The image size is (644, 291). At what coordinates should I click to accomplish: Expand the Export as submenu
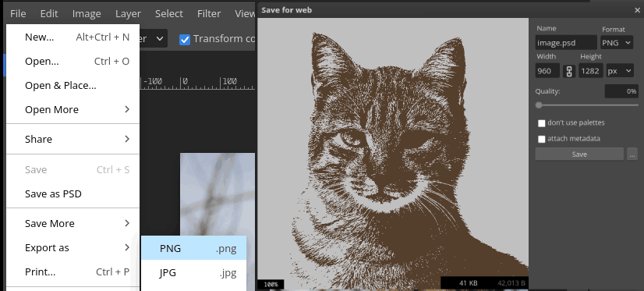[x=73, y=247]
